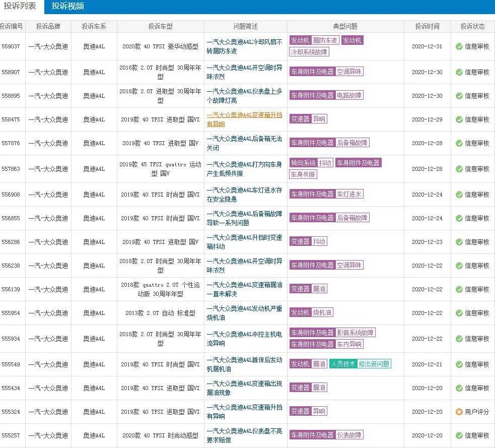
Task: Click status check icon in row 555954
Action: coord(459,313)
